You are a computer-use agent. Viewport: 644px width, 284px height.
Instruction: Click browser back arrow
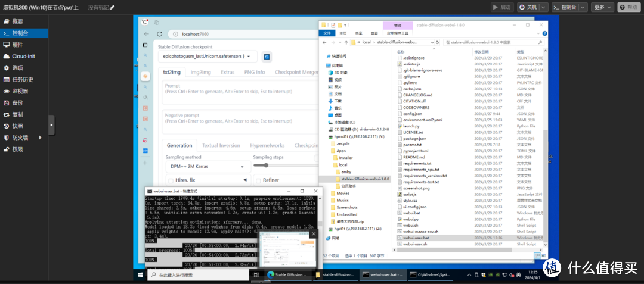pos(146,34)
